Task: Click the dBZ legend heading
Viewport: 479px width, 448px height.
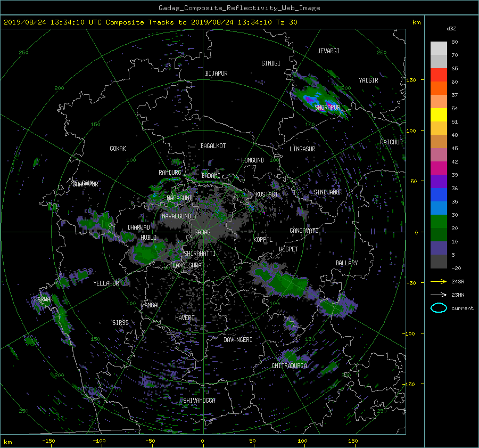Action: [451, 28]
